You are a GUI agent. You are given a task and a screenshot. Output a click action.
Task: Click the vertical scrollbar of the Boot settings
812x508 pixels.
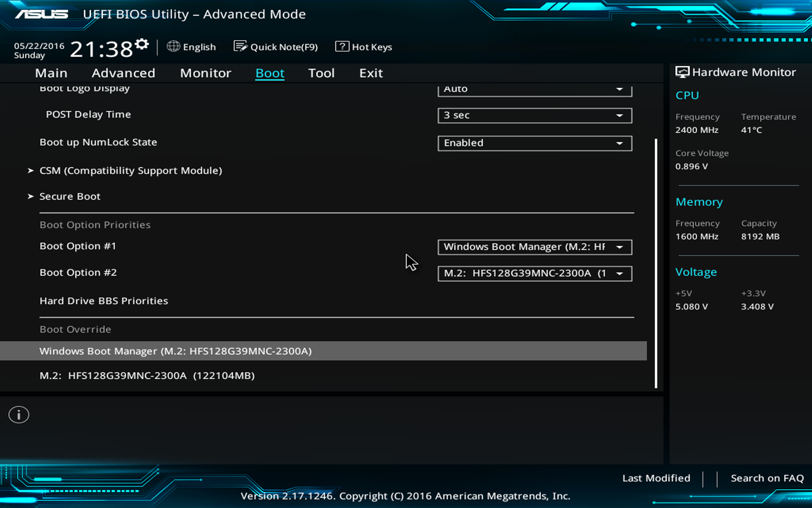pos(656,264)
